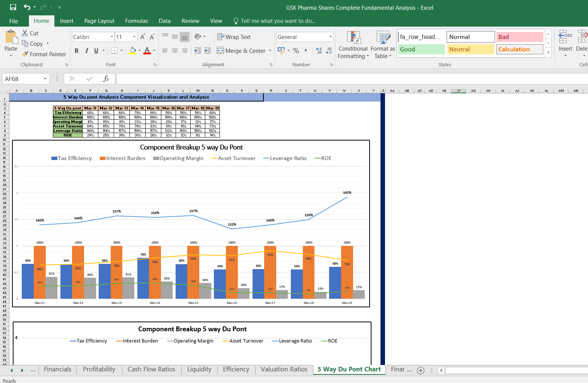The height and width of the screenshot is (383, 588).
Task: Decrease the indent
Action: click(198, 51)
